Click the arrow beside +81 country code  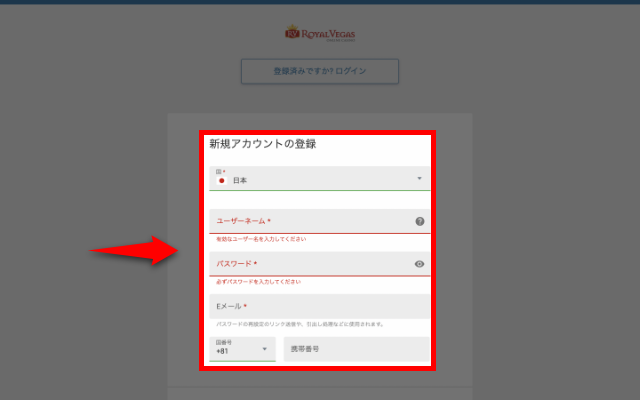click(265, 349)
